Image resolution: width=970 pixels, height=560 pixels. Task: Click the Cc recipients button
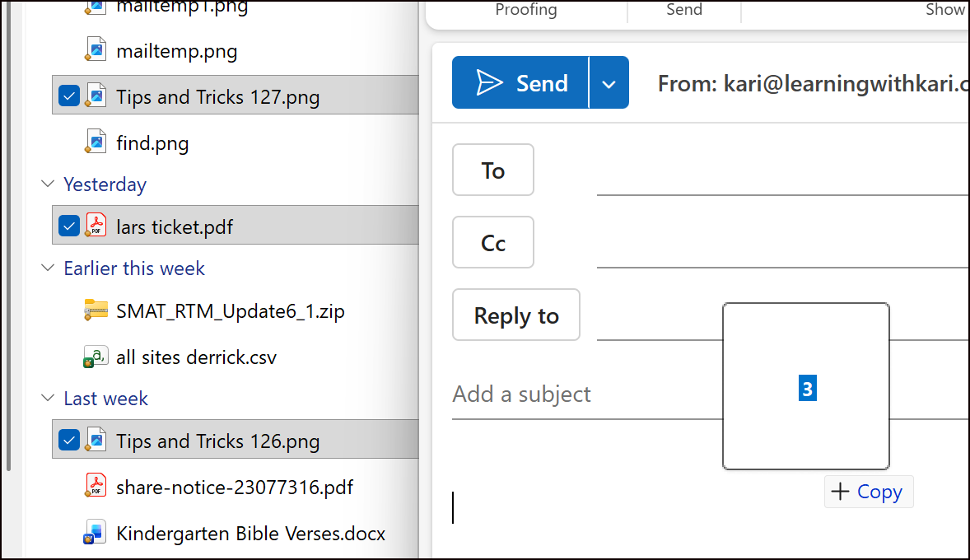493,243
